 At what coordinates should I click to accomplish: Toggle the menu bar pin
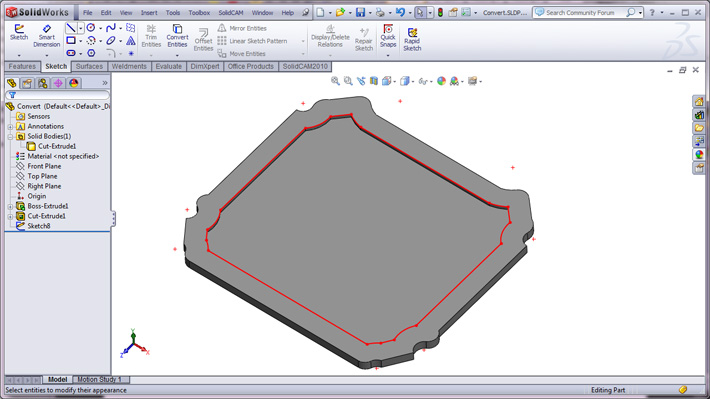point(306,13)
